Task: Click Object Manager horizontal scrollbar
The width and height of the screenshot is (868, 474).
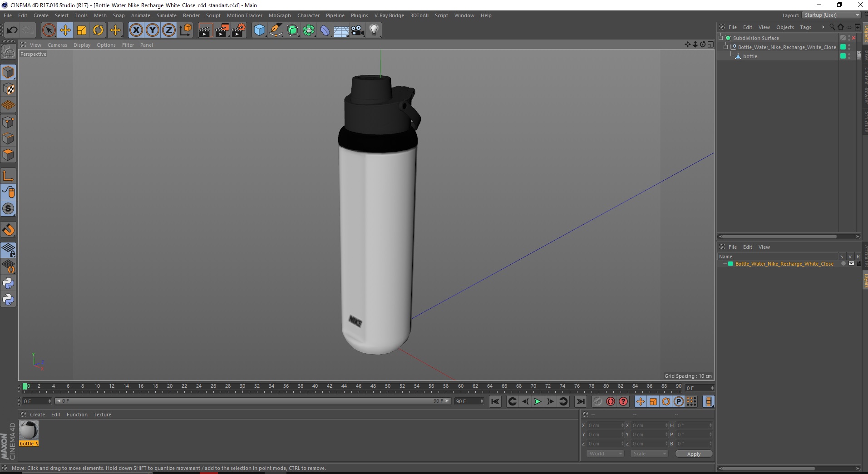Action: coord(779,237)
